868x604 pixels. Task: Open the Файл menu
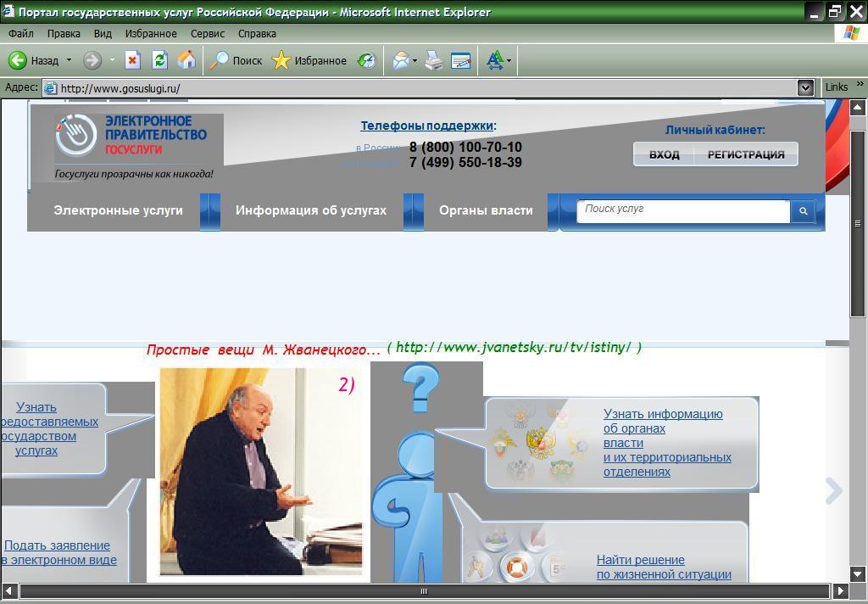[20, 33]
